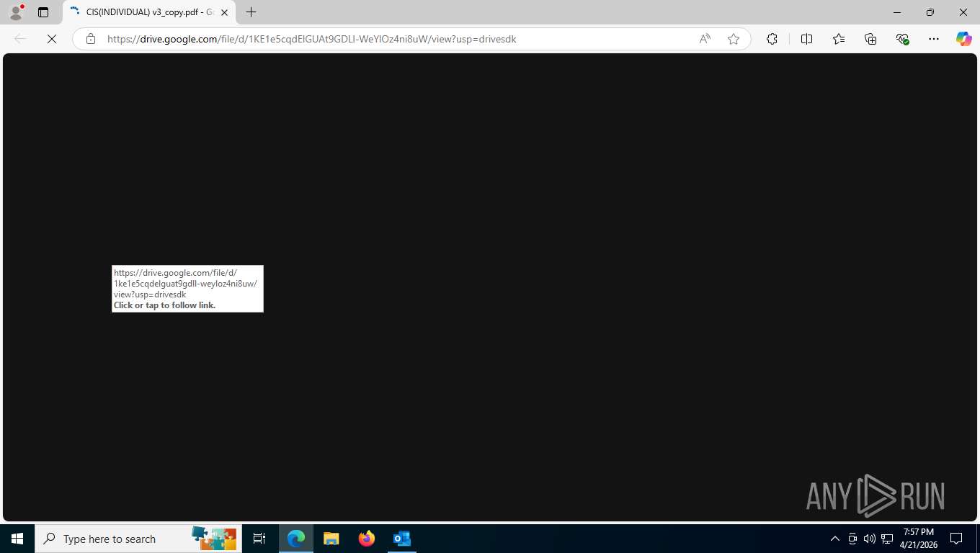Go back to previous page
This screenshot has width=980, height=553.
[20, 39]
